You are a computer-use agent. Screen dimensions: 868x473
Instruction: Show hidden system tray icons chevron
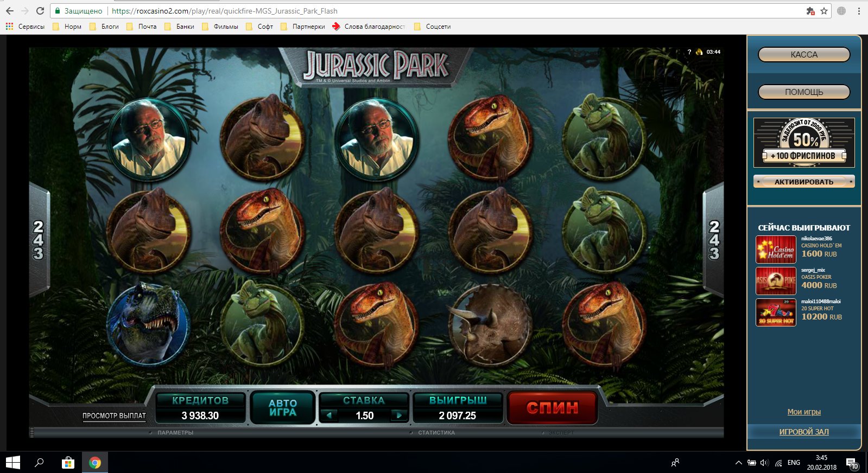[x=738, y=463]
